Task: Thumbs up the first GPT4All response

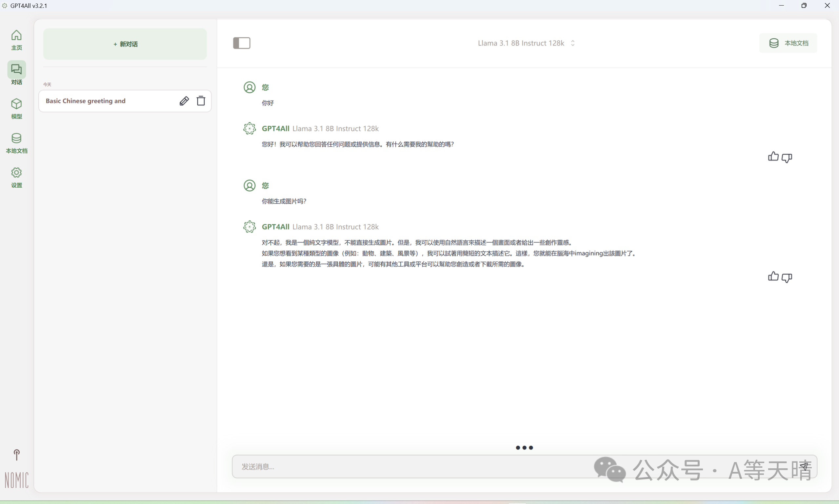Action: pos(773,157)
